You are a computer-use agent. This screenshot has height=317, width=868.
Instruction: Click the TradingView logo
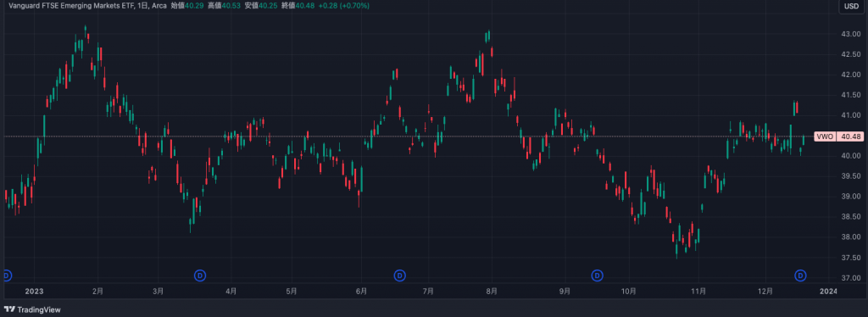click(x=33, y=310)
